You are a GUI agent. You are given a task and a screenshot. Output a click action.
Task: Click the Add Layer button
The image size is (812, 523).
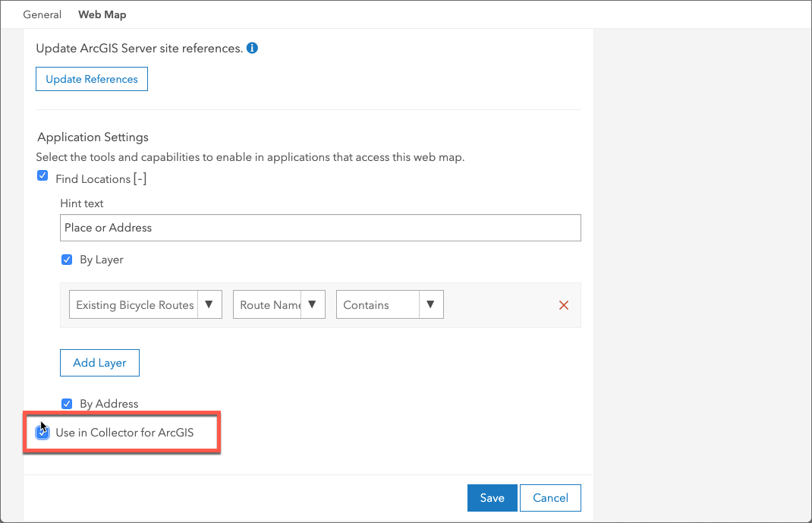99,363
